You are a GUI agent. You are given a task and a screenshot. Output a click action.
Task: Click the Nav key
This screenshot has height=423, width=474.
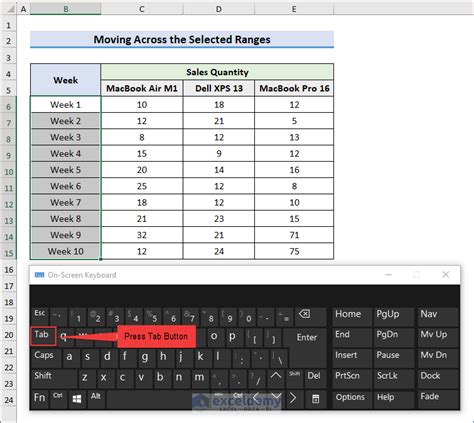click(438, 316)
